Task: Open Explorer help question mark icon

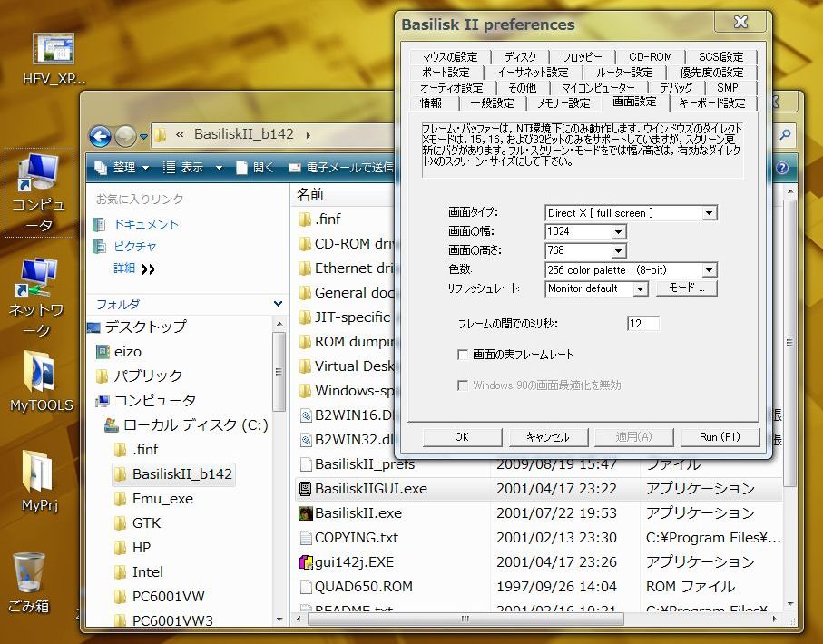Action: pos(782,168)
